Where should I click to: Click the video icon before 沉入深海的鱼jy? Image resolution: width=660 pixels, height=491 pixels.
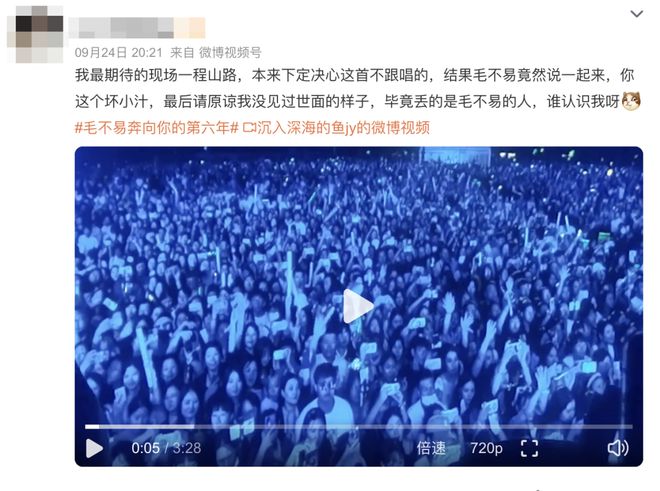pos(249,128)
